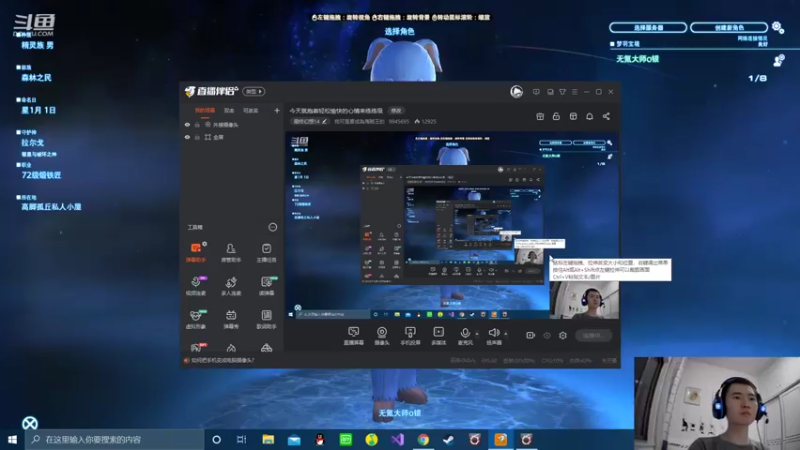Expand speaker options arrow
The image size is (800, 450).
point(506,334)
